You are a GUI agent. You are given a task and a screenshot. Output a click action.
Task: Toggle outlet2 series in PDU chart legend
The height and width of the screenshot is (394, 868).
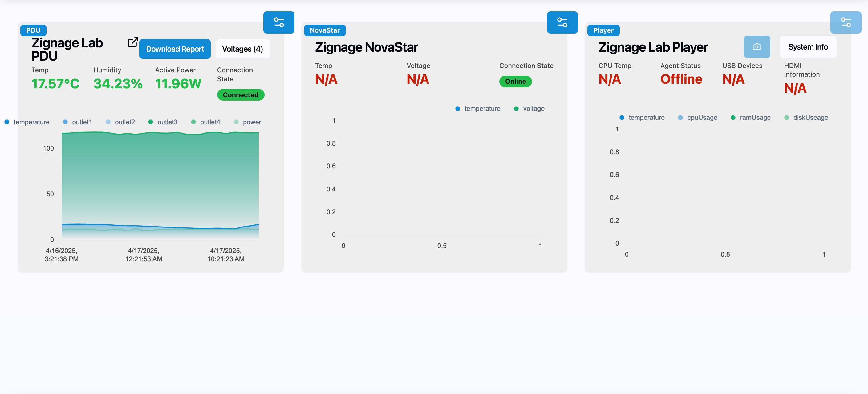(120, 122)
